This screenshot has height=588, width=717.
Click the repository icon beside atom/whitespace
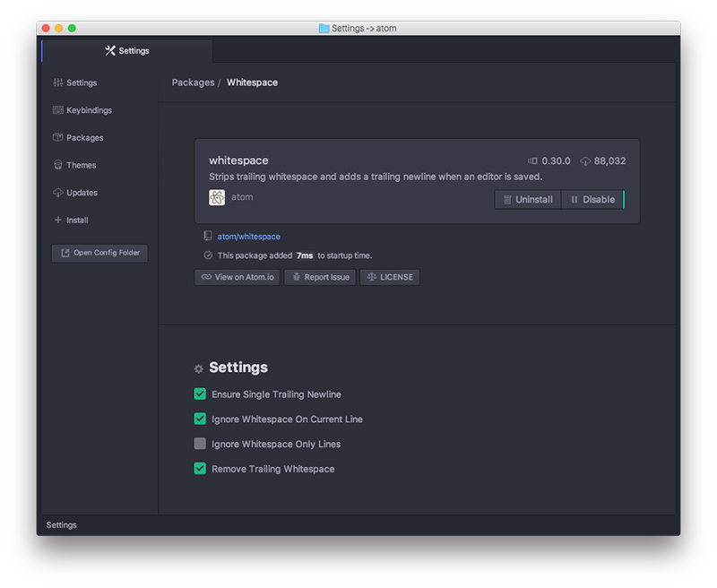(208, 237)
